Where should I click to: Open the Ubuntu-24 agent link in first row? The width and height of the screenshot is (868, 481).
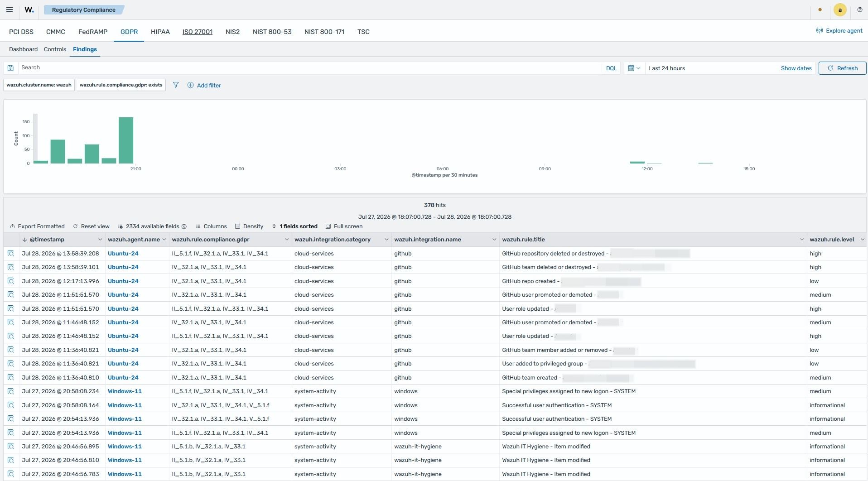coord(123,254)
